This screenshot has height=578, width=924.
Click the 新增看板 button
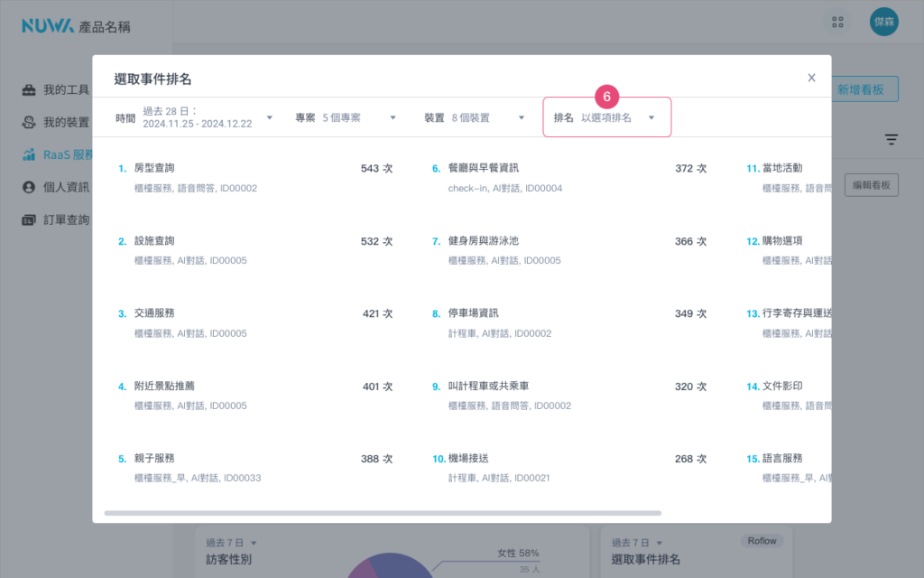click(x=865, y=89)
